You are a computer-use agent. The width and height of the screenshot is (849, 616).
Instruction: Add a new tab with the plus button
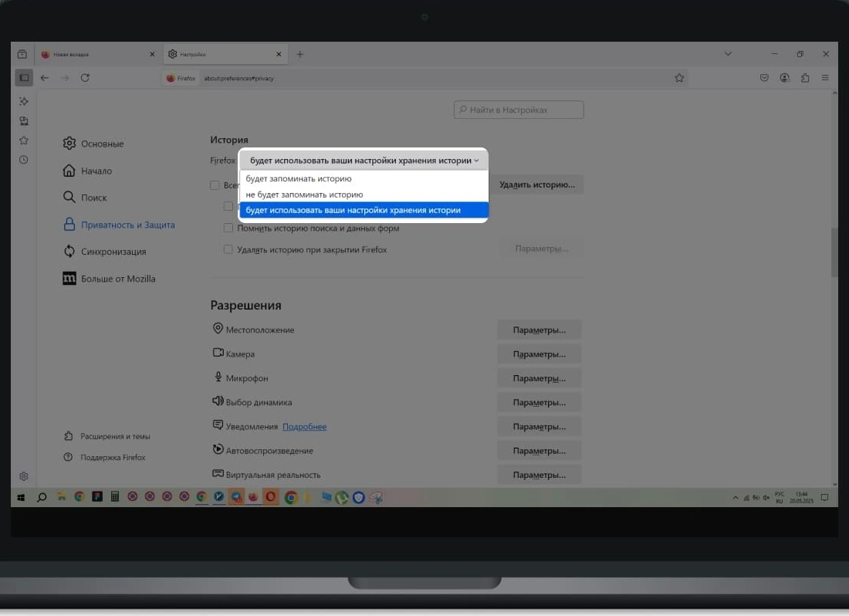pos(300,54)
